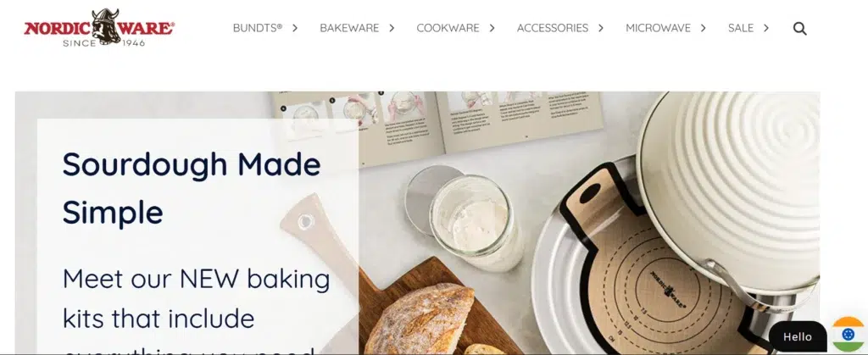This screenshot has height=355, width=868.
Task: Open the BUNDTS menu item
Action: tap(258, 28)
